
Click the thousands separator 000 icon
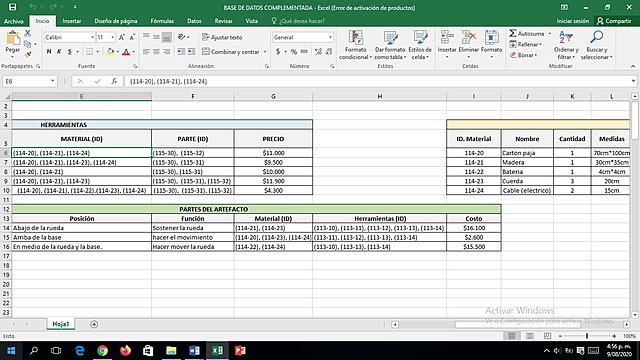pos(304,52)
